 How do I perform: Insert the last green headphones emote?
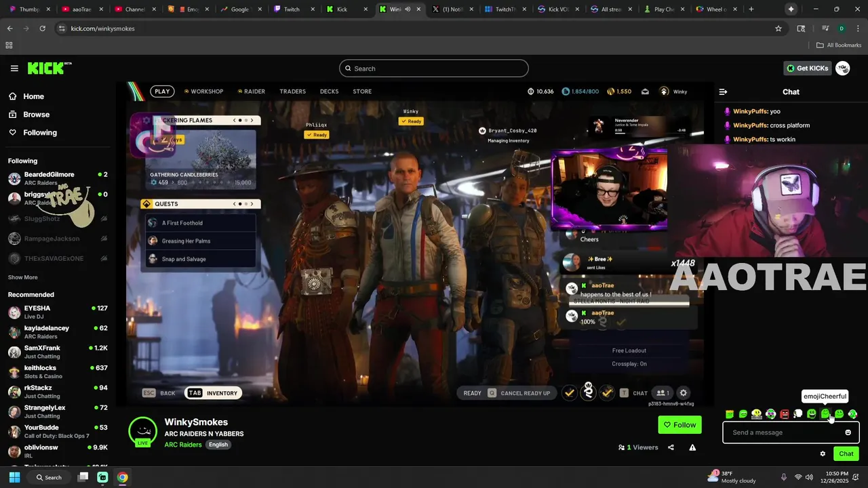click(x=852, y=414)
